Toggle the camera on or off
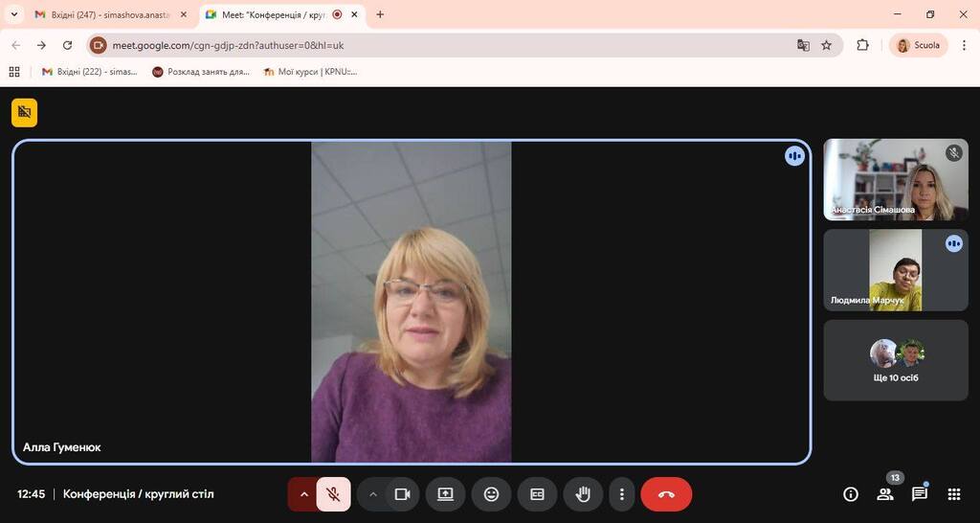Screen dimensions: 980x523 [x=402, y=494]
